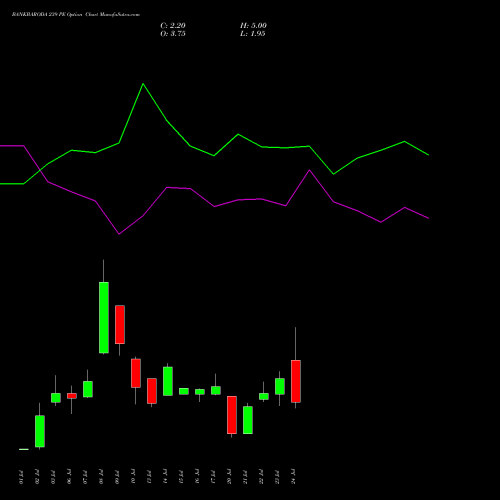Click the tallest green candle on 08 Jul
The width and height of the screenshot is (500, 500).
pyautogui.click(x=104, y=317)
